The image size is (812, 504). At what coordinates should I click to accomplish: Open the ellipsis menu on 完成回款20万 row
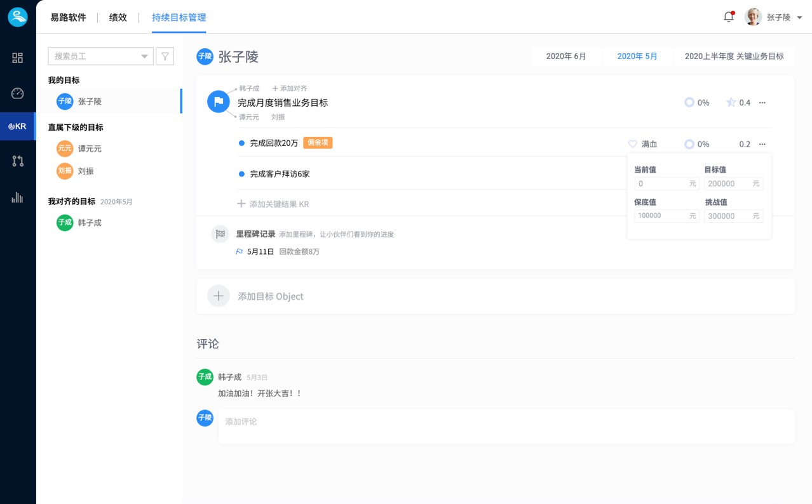click(762, 144)
